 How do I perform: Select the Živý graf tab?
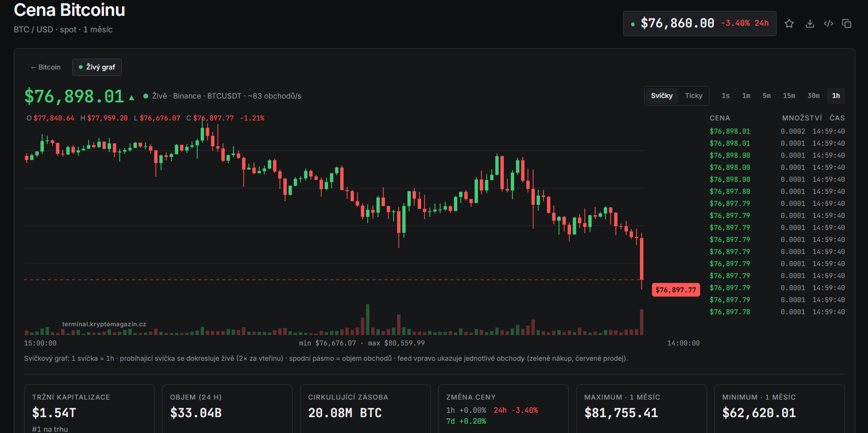97,67
